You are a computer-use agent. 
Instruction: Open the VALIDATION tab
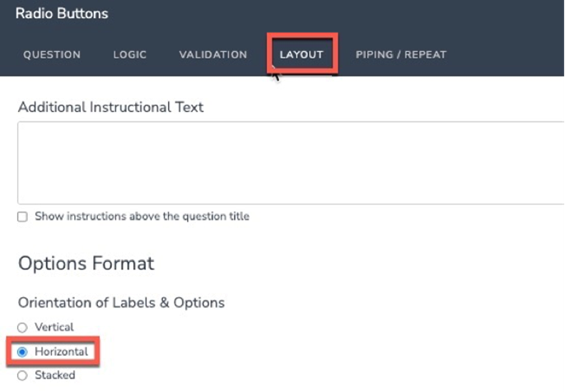tap(212, 55)
